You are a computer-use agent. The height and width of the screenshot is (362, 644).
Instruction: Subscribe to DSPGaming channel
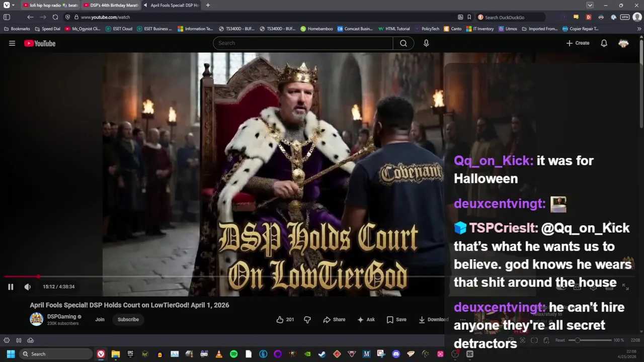128,319
